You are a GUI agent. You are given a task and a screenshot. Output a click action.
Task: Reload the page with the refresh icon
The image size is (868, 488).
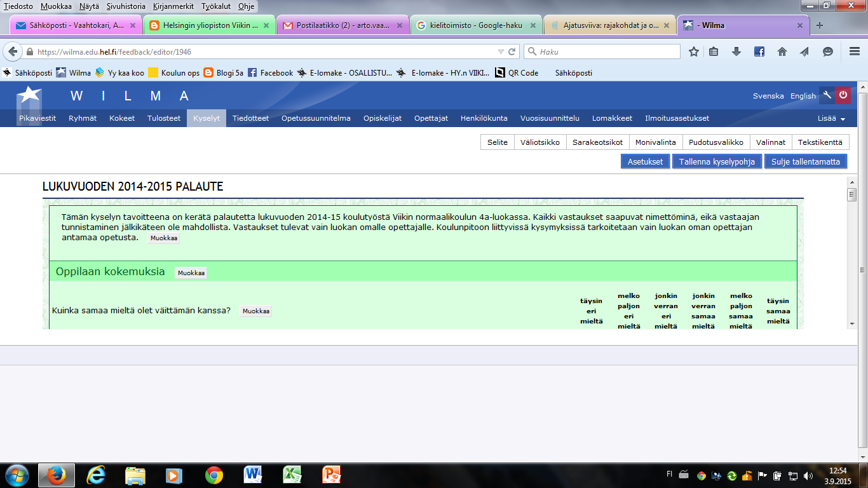[x=512, y=51]
